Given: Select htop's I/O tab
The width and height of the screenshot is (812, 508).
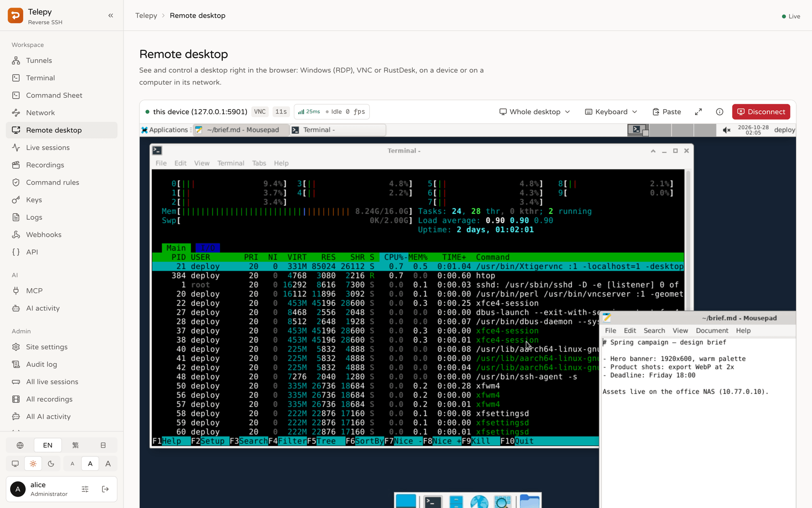Looking at the screenshot, I should click(207, 248).
